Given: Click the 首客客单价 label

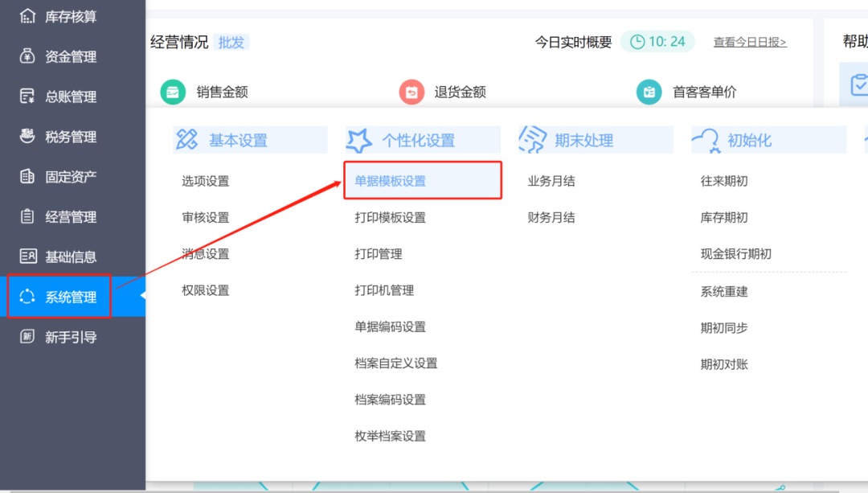Looking at the screenshot, I should pyautogui.click(x=704, y=92).
